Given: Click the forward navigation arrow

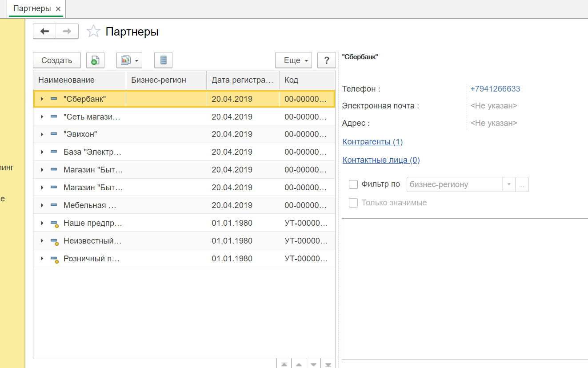Looking at the screenshot, I should click(x=67, y=32).
